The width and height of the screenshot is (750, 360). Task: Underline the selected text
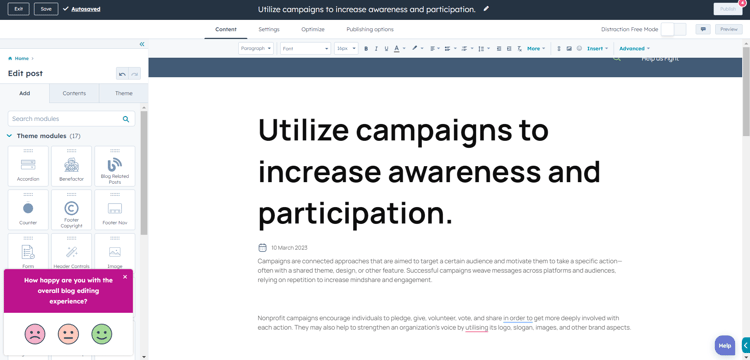[386, 49]
